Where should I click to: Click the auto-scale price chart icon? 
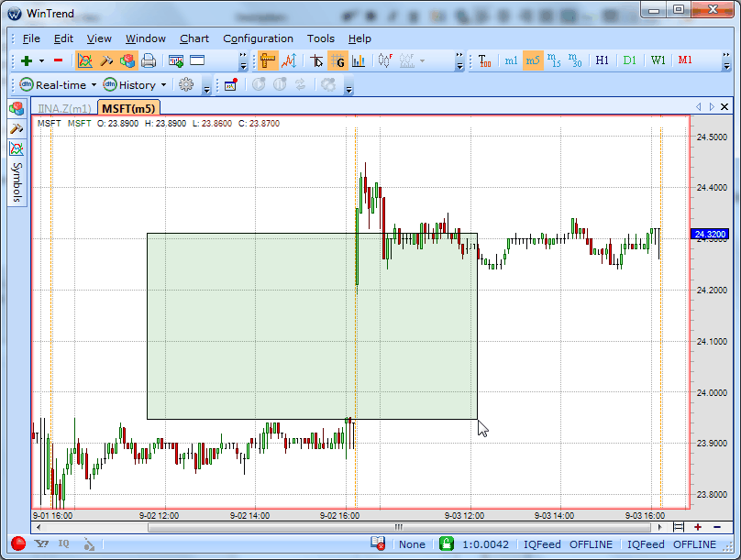point(289,60)
